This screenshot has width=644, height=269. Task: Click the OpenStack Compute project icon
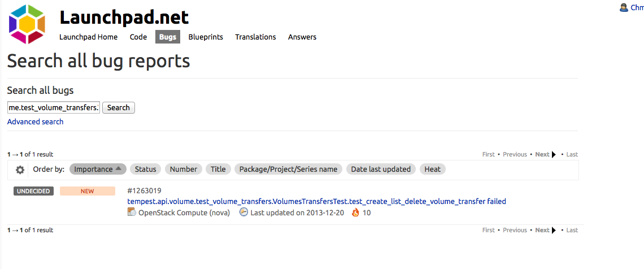point(132,212)
